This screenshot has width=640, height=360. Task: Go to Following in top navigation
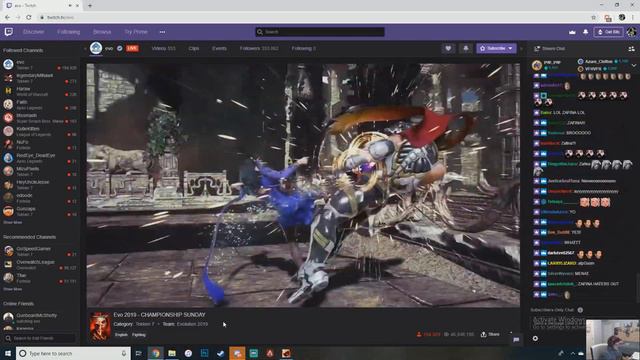(69, 32)
